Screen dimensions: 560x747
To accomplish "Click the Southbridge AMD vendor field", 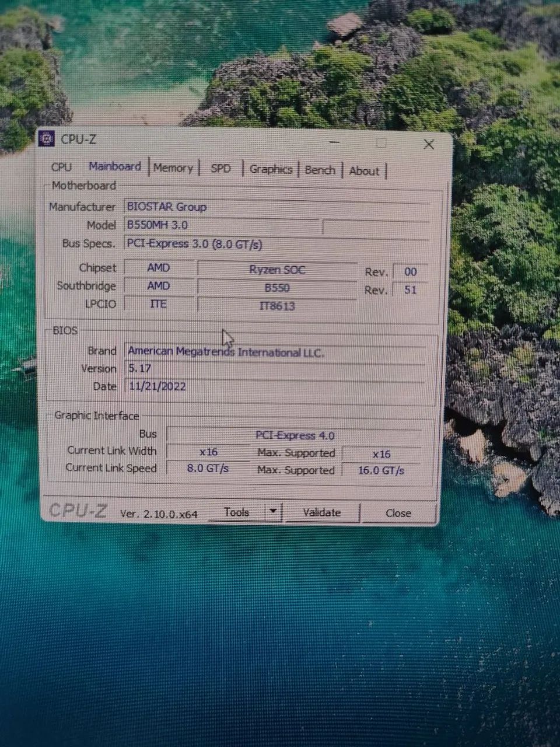I will click(x=159, y=286).
